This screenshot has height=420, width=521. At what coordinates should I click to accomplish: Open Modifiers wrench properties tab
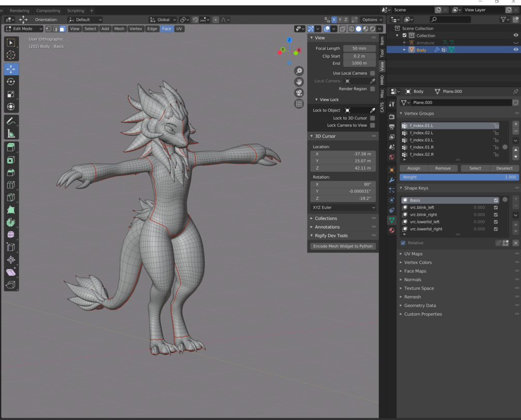coord(392,180)
